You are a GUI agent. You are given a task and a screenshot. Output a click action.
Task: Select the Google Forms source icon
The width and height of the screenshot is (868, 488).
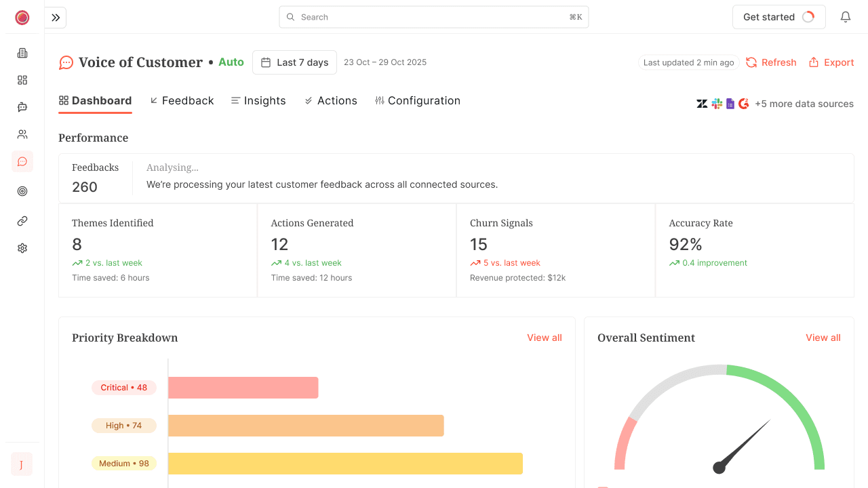pyautogui.click(x=730, y=104)
